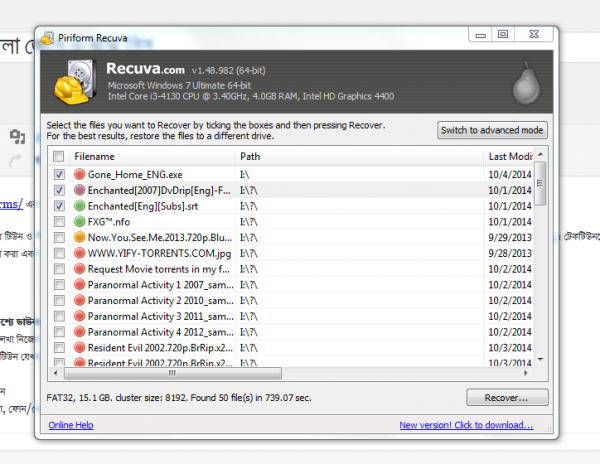Viewport: 600px width, 464px height.
Task: Click the I:\ path of Gone_Home_ENG.exe
Action: click(245, 174)
